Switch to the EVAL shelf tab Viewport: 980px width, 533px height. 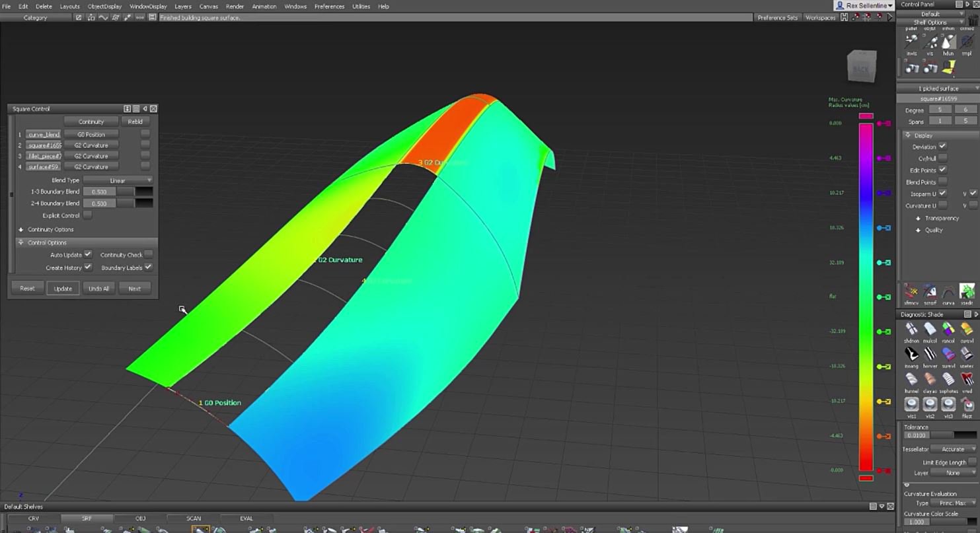tap(246, 518)
